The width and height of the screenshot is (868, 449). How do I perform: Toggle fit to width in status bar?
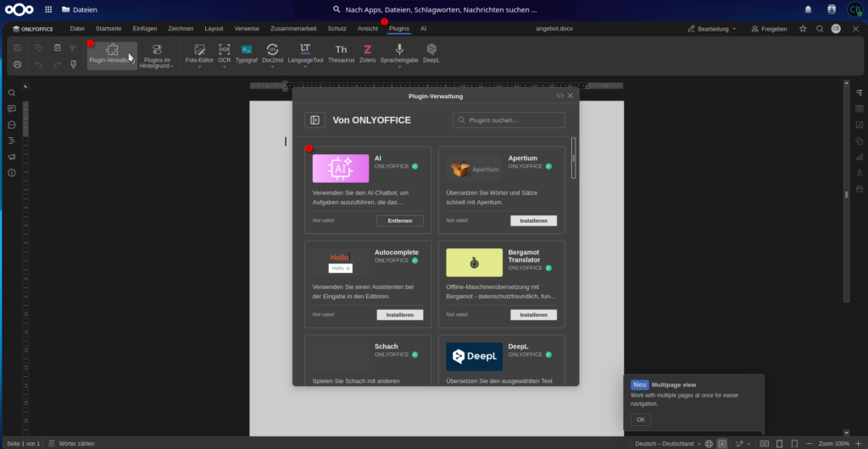795,443
